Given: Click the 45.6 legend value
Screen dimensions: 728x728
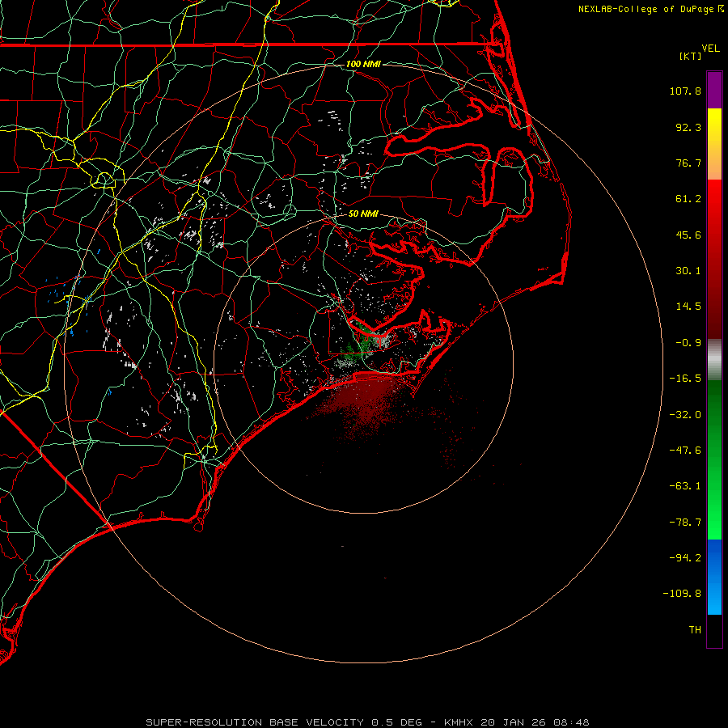Looking at the screenshot, I should pos(688,235).
